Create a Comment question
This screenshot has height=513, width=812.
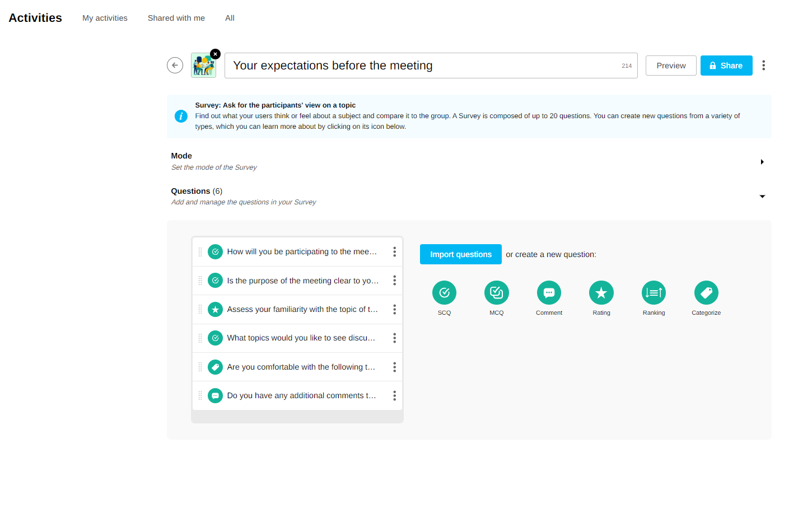pos(549,293)
